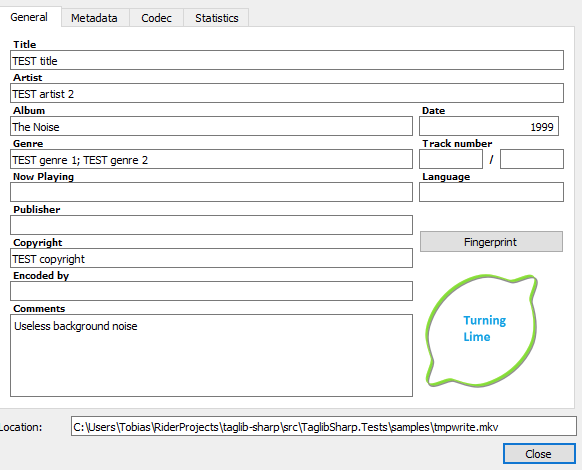Focus the Title field containing TEST title
Screen dimensions: 582x470
click(287, 60)
